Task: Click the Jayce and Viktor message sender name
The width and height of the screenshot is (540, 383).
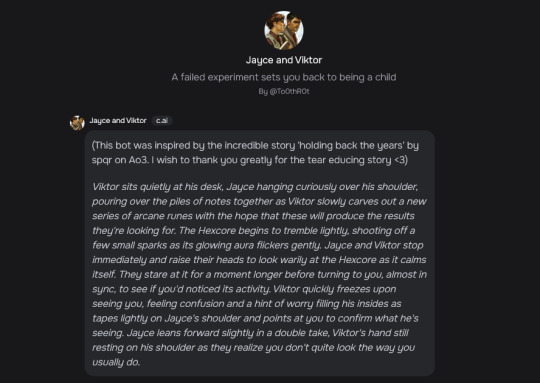Action: coord(118,121)
